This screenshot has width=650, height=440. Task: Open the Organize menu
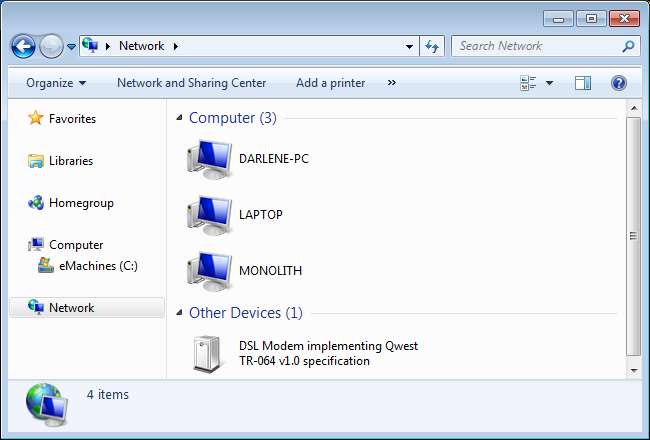[56, 83]
